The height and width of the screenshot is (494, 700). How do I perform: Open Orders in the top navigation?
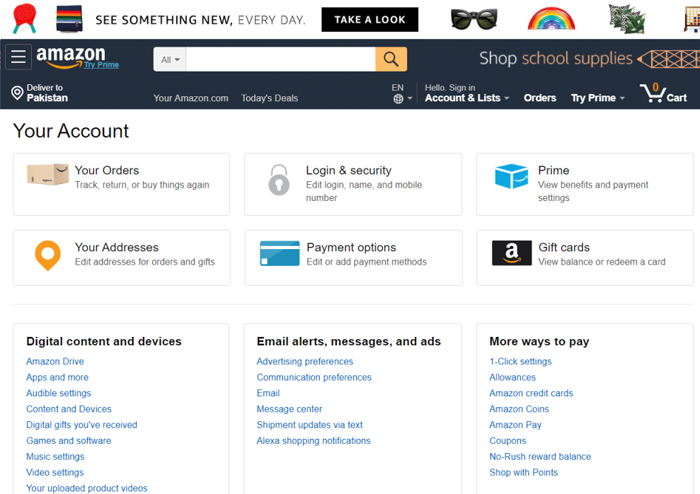pos(540,98)
